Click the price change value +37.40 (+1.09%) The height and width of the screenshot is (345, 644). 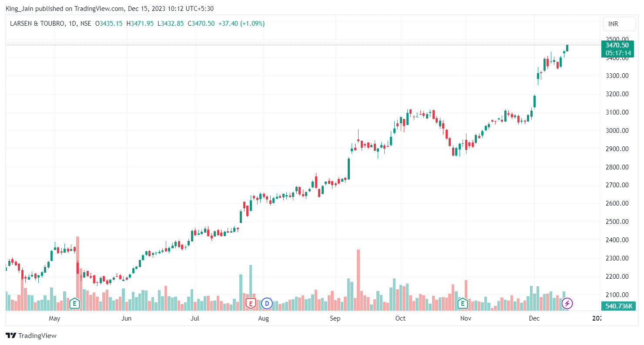point(241,24)
